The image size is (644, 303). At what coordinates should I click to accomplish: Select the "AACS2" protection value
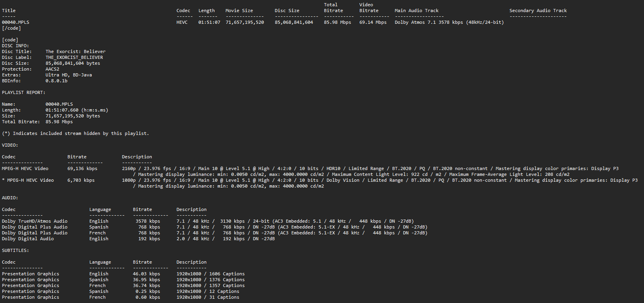[x=52, y=69]
